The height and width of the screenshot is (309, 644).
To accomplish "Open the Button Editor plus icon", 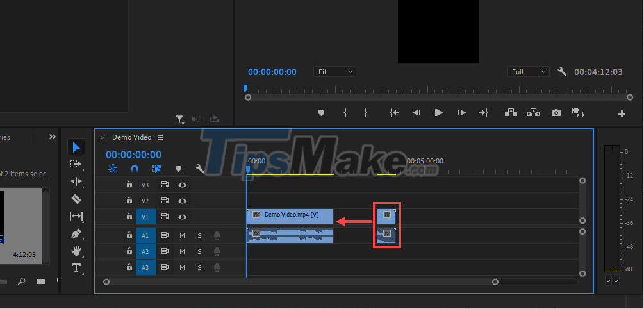I will pos(622,114).
